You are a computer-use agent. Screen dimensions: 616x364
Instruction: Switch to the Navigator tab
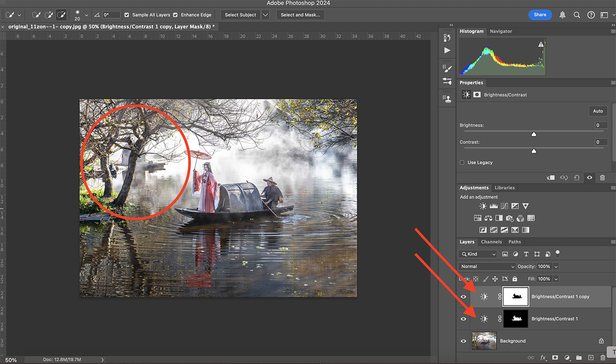(x=501, y=31)
